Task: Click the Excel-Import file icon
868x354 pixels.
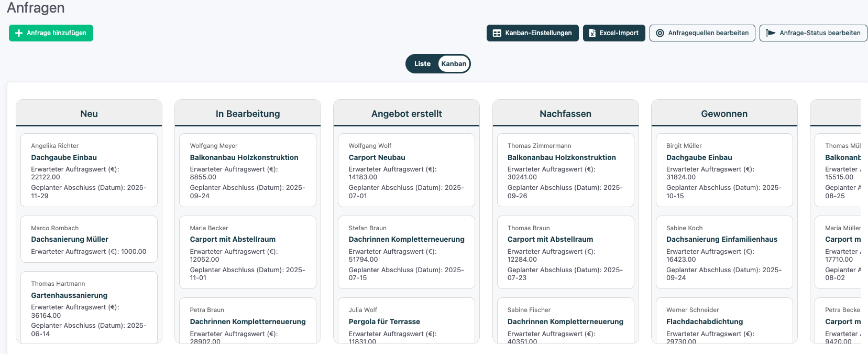Action: click(x=592, y=33)
